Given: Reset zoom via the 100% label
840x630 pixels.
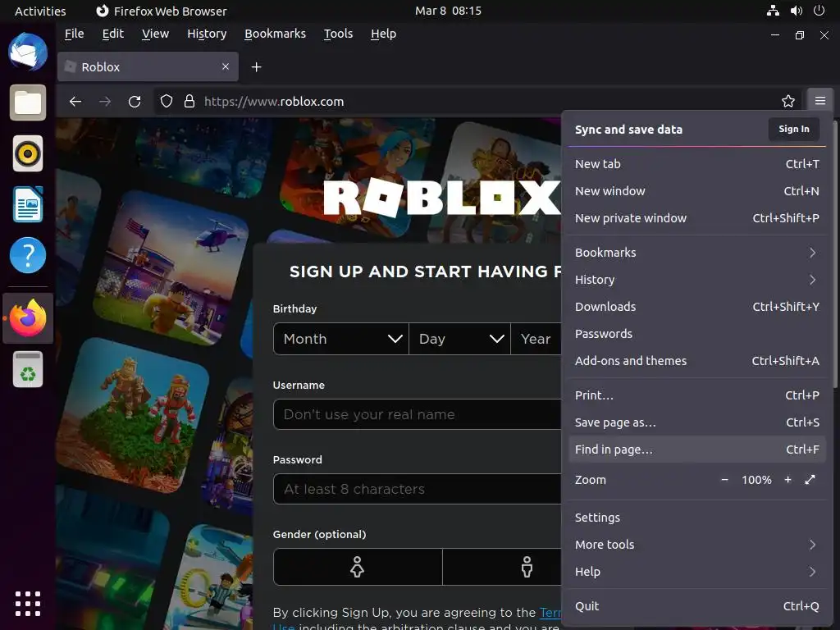Looking at the screenshot, I should [x=756, y=480].
